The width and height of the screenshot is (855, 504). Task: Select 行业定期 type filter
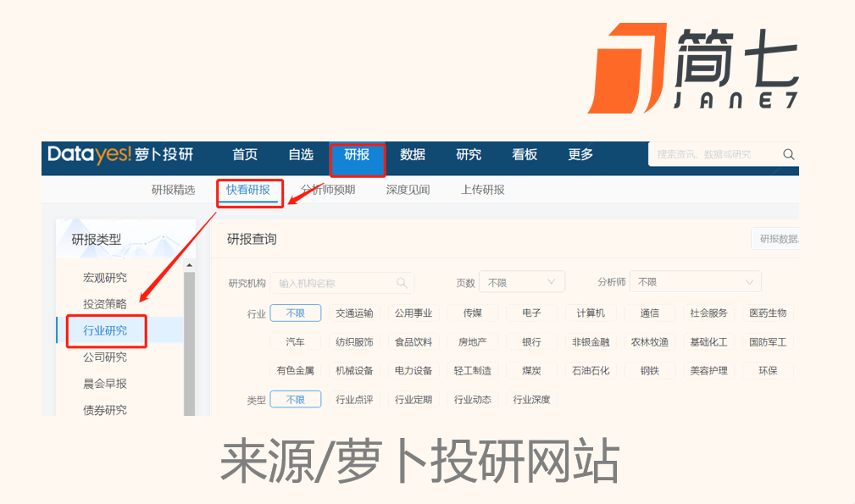click(x=414, y=400)
